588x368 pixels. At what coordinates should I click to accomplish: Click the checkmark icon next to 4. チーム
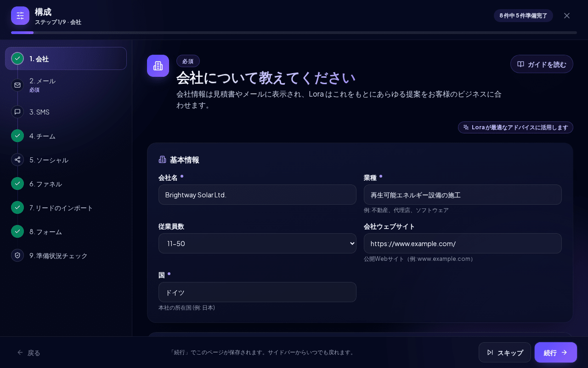point(17,136)
